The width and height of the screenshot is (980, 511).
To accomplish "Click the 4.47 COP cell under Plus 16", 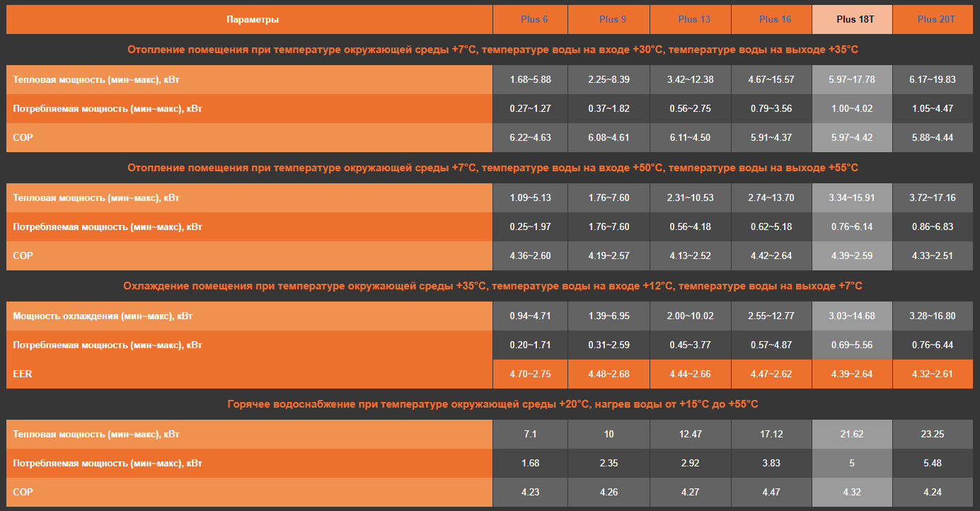I will (771, 492).
